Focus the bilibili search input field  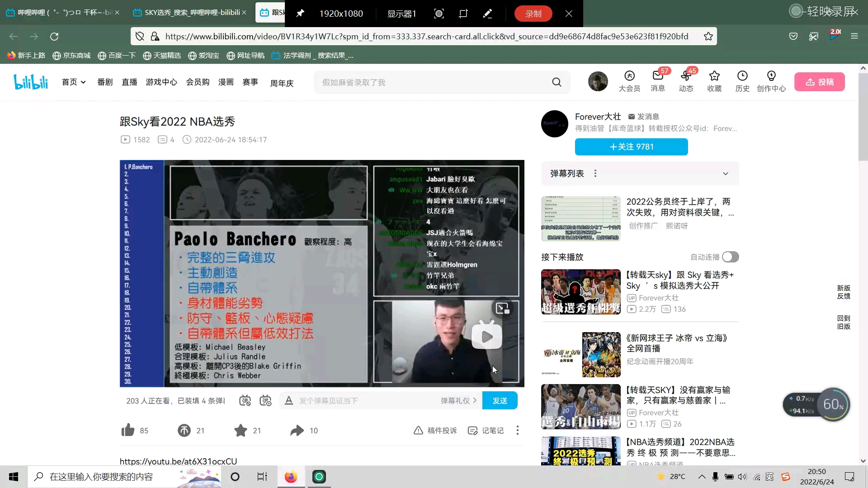[x=432, y=82]
